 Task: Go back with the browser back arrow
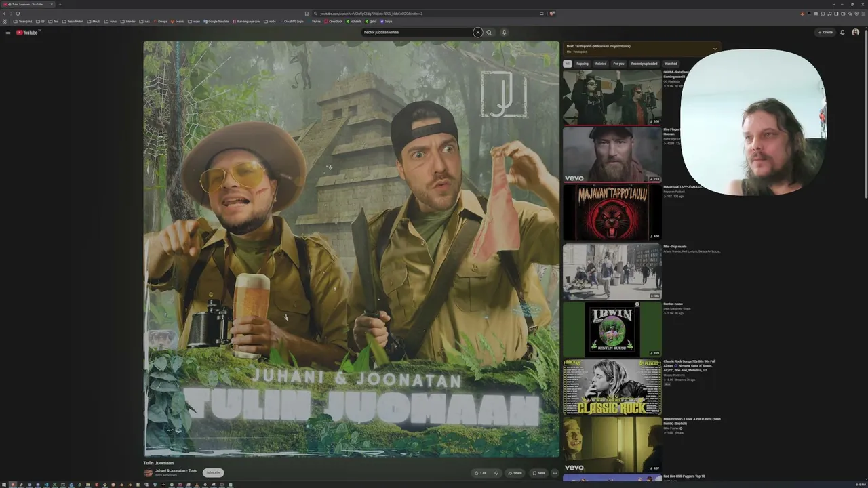[4, 13]
